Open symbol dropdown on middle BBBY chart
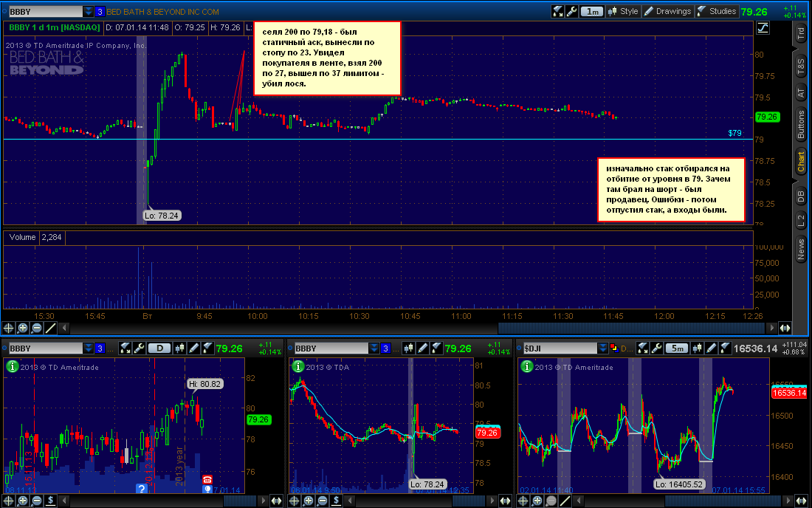The height and width of the screenshot is (508, 812). point(374,349)
